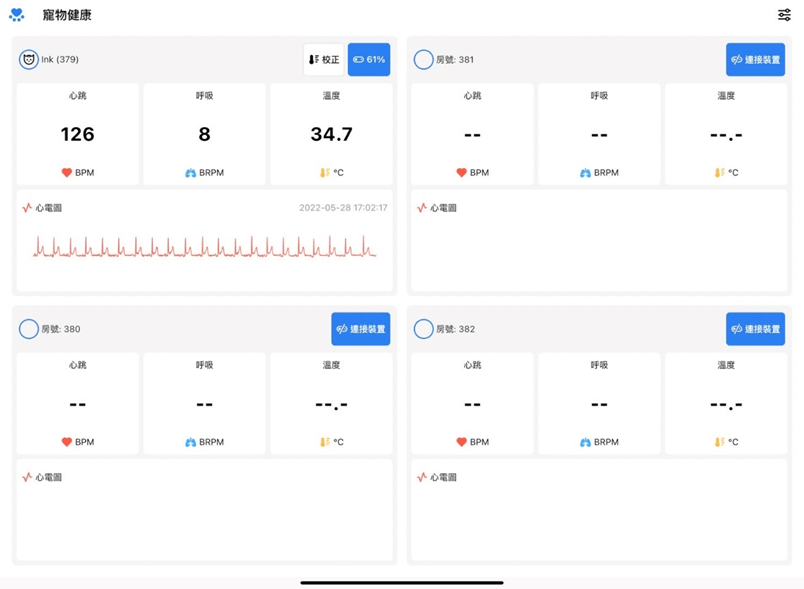Click the ECG waveform icon in Ink's panel
Screen dimensions: 804x589
[x=27, y=208]
